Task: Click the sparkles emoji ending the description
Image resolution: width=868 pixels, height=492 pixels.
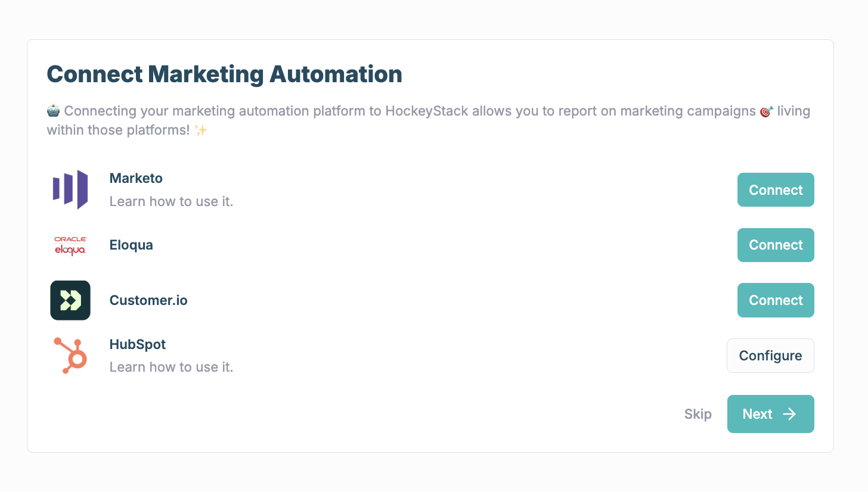Action: [200, 130]
